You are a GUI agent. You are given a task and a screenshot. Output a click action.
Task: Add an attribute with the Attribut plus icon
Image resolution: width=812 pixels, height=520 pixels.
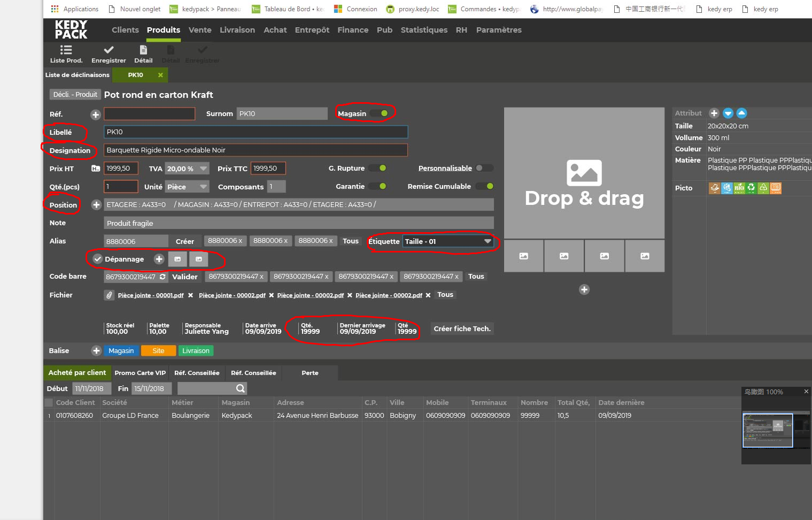click(x=714, y=113)
